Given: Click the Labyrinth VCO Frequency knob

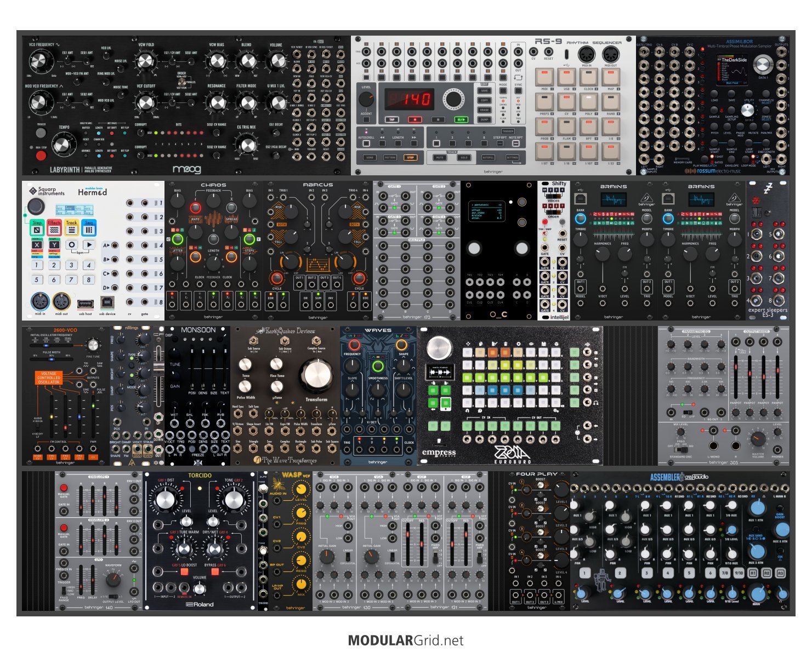Looking at the screenshot, I should click(39, 60).
